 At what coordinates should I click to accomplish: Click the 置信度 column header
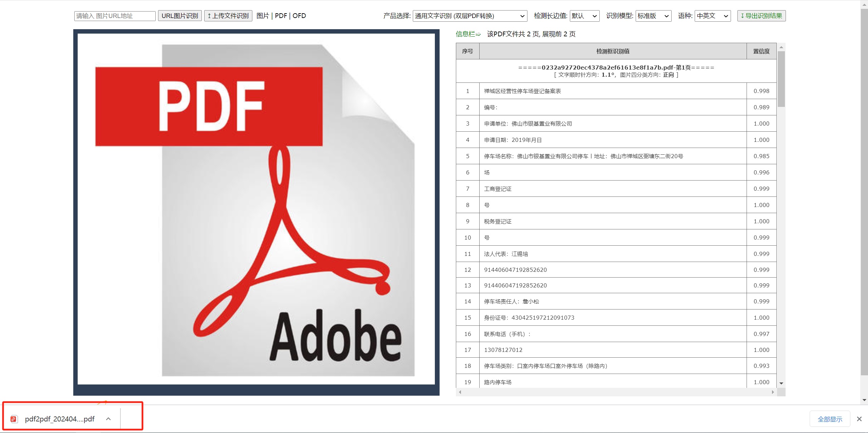coord(761,51)
